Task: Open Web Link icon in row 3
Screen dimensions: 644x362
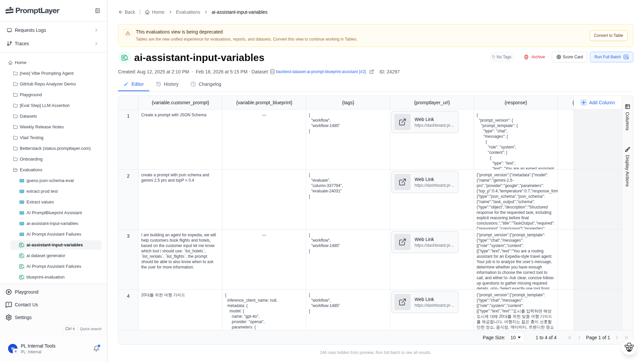Action: pos(402,242)
